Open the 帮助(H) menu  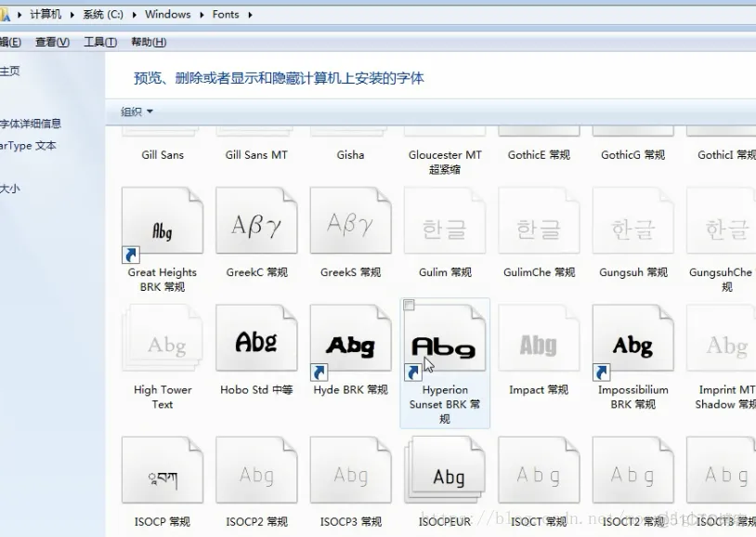pyautogui.click(x=149, y=42)
